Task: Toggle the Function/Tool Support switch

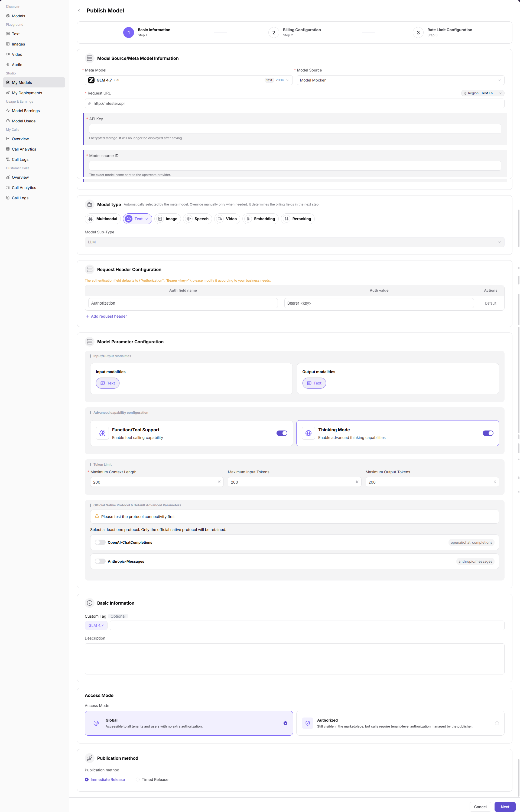Action: pos(282,433)
